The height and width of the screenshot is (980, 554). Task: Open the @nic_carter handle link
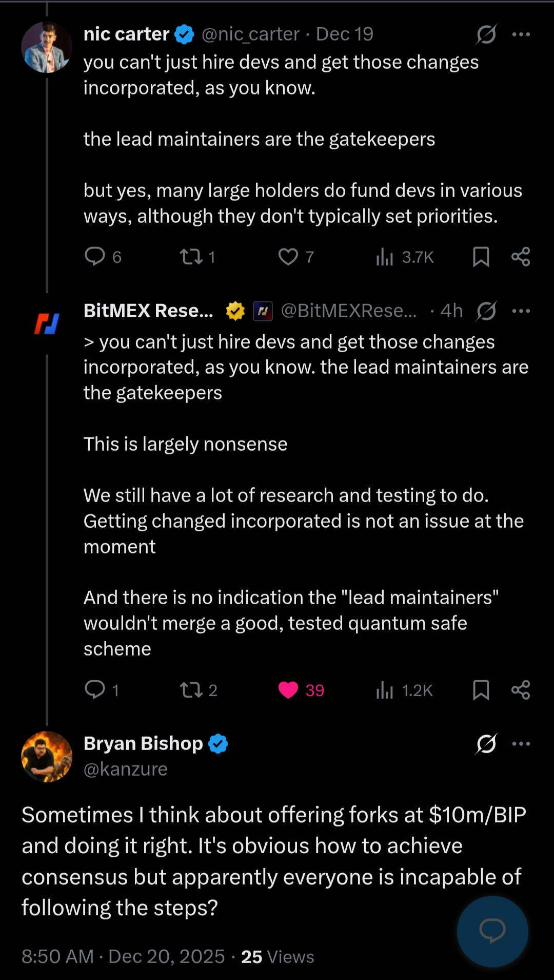[250, 34]
